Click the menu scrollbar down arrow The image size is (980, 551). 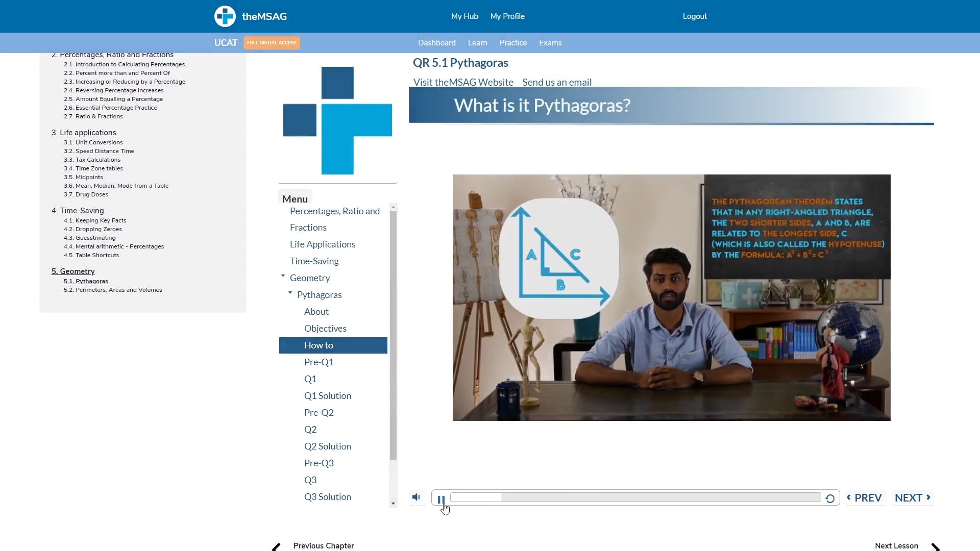point(393,504)
